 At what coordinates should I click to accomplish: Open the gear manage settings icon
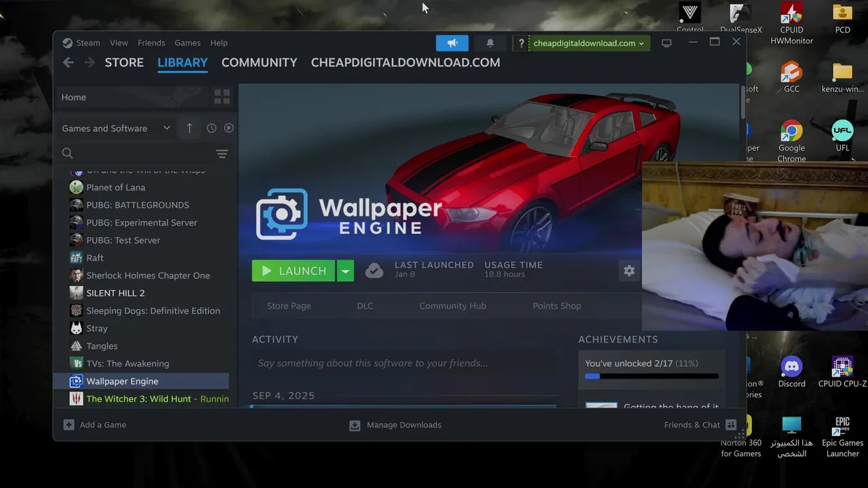629,271
